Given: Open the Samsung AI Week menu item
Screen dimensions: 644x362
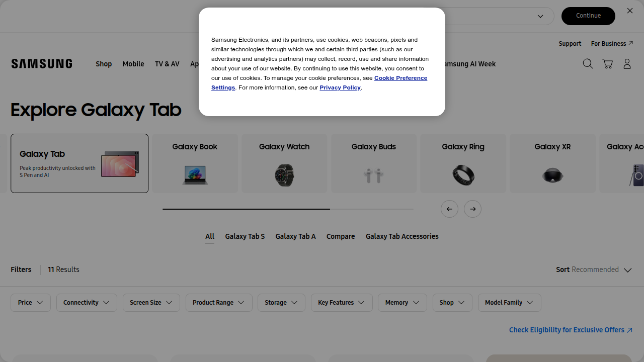Looking at the screenshot, I should point(469,64).
